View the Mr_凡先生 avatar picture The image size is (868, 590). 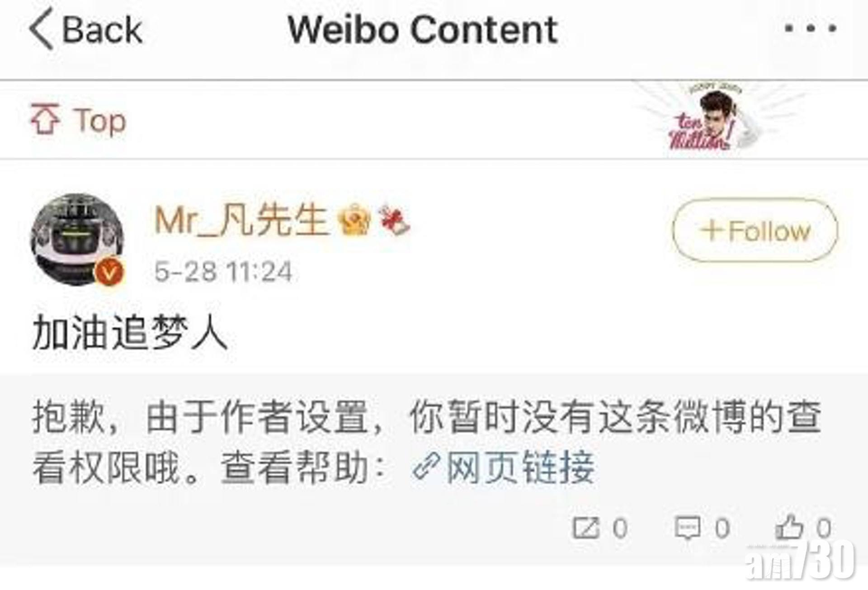coord(77,240)
